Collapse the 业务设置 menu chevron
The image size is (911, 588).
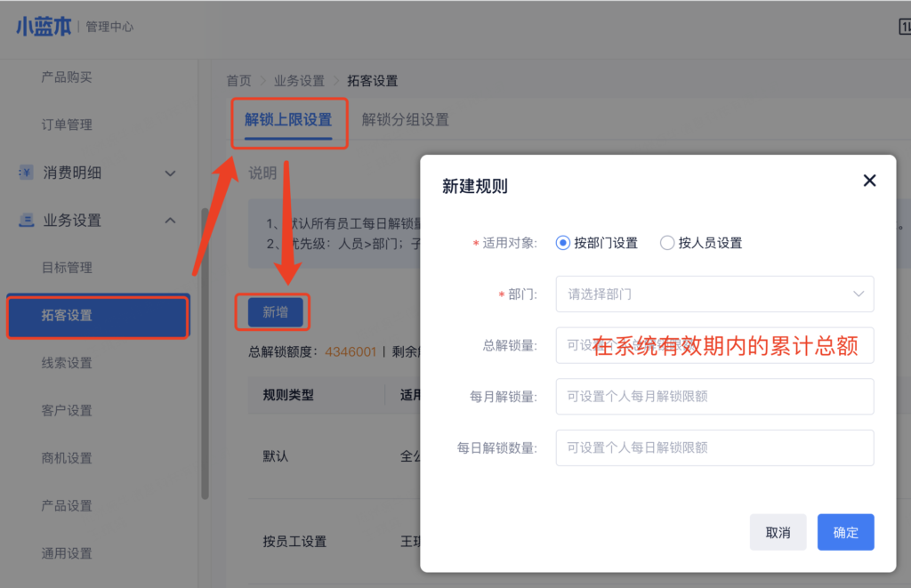click(x=171, y=221)
